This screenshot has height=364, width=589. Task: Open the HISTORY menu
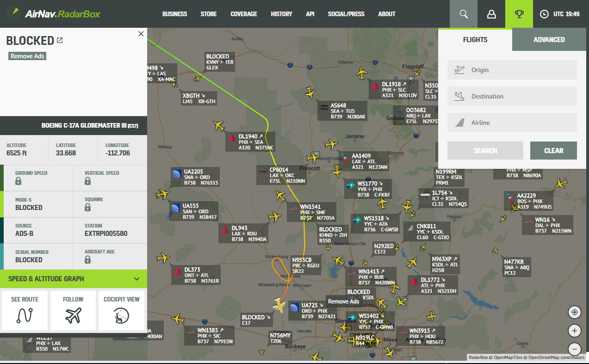(281, 14)
